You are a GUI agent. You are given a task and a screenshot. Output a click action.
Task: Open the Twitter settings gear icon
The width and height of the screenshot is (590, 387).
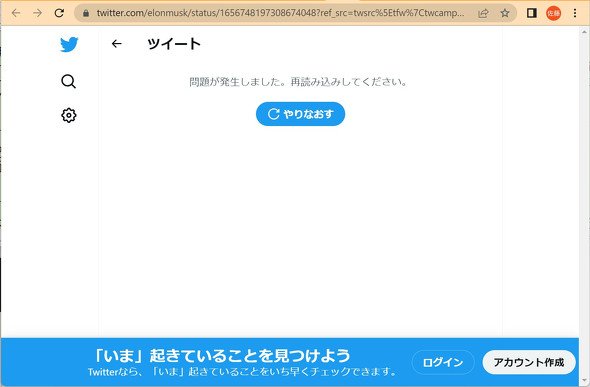click(69, 115)
